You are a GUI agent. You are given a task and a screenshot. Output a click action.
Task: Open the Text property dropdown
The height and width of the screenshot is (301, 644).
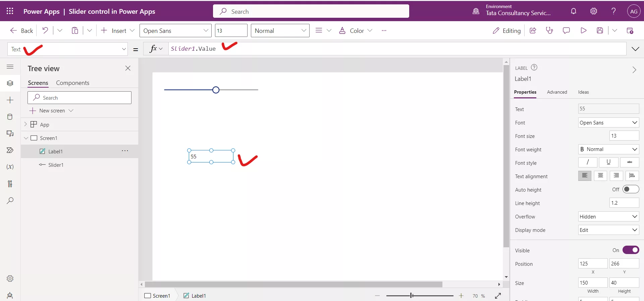click(67, 49)
